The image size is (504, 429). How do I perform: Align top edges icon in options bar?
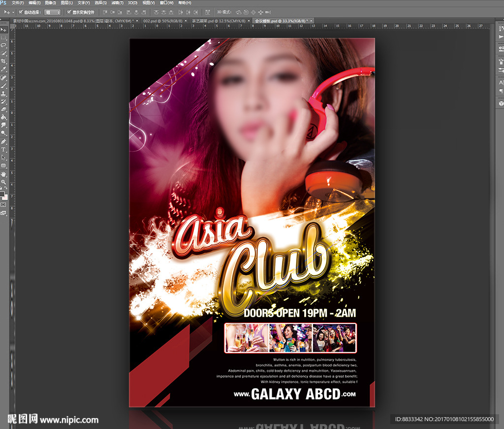105,12
